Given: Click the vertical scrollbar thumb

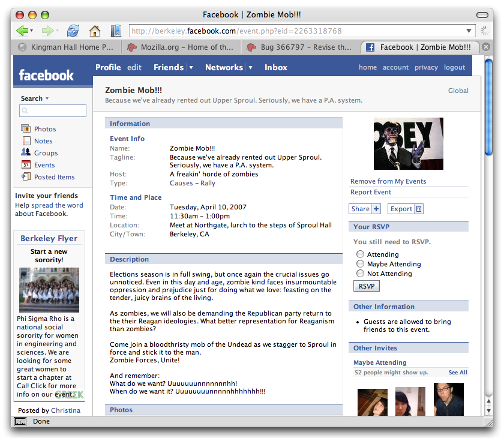Looking at the screenshot, I should click(x=488, y=107).
